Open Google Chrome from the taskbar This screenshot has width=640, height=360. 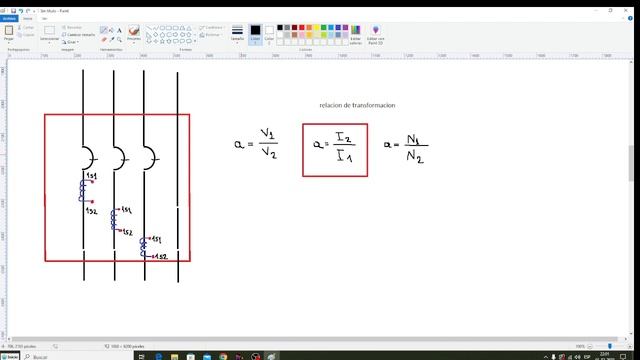click(x=223, y=357)
